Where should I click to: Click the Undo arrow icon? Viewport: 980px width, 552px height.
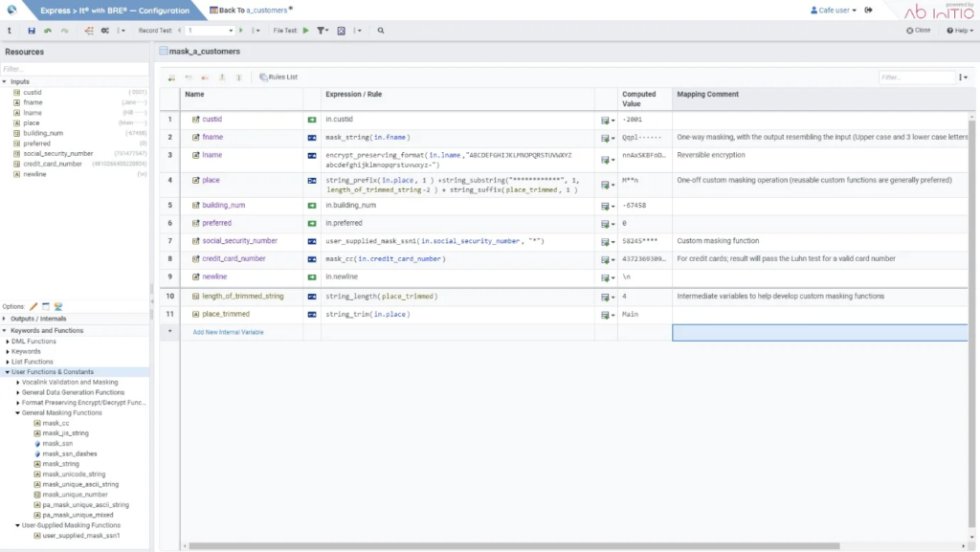click(48, 31)
